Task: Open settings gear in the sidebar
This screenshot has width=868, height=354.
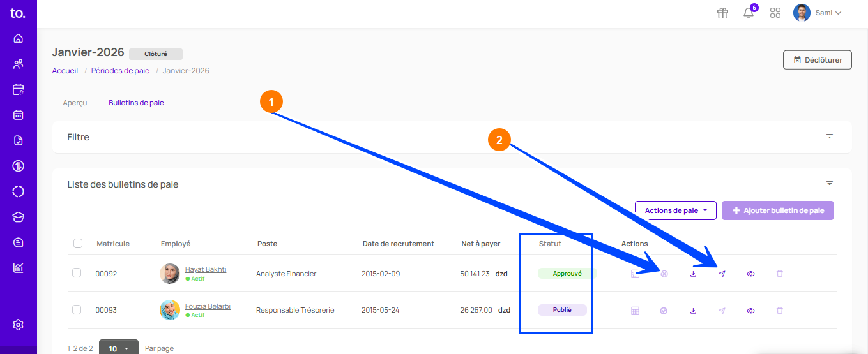Action: 18,325
